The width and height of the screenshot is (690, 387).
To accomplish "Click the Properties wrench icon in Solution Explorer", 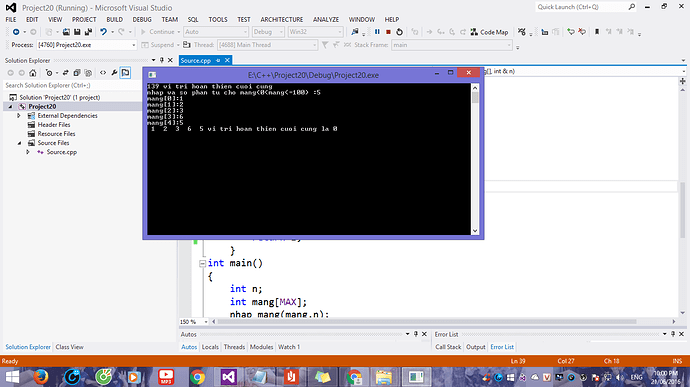I will [114, 73].
